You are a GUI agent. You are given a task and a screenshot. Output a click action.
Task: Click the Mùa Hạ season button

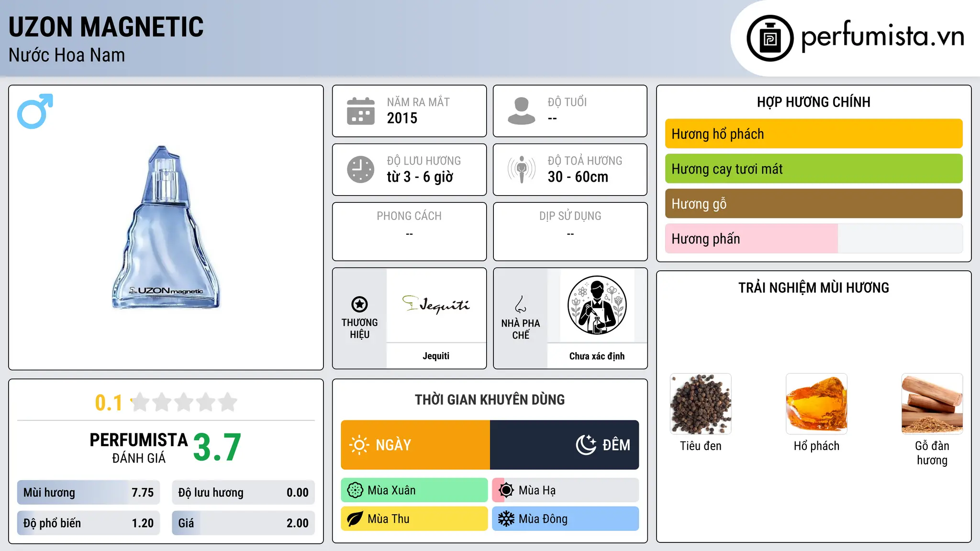[566, 490]
